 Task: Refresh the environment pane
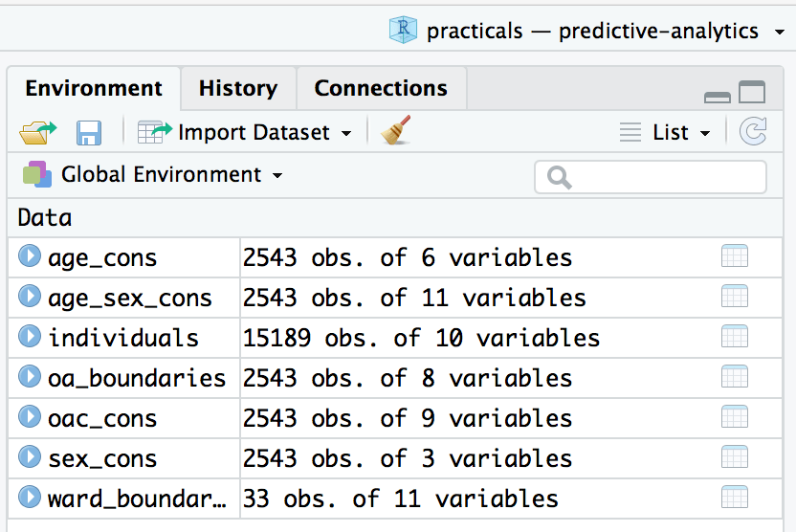(x=753, y=132)
